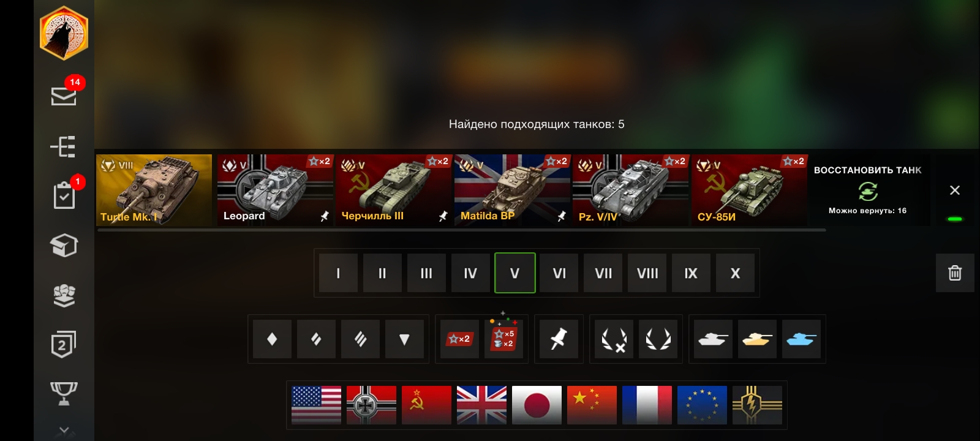Screen dimensions: 980x441
Task: Toggle the tank destroyer triangle filter
Action: pos(404,339)
